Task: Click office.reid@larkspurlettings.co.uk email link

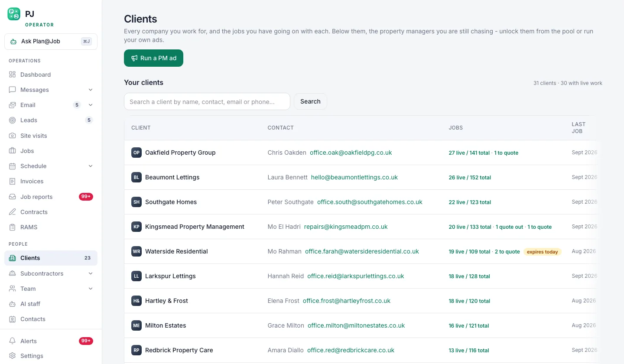Action: point(356,276)
